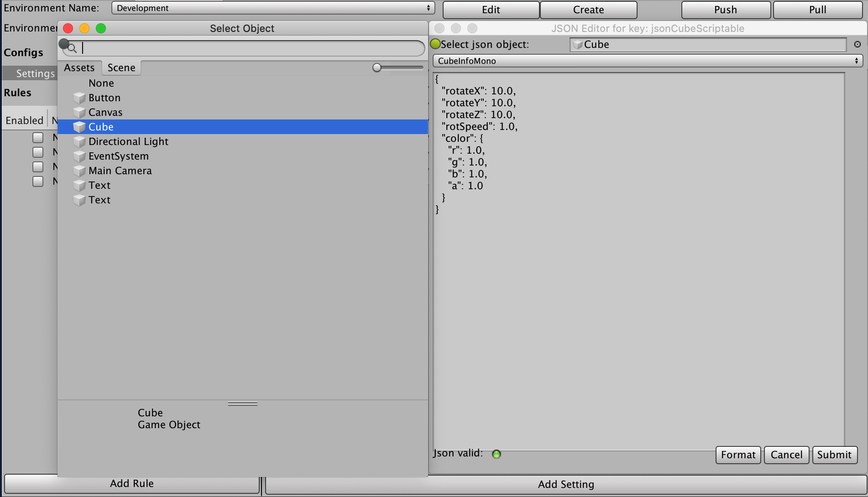Viewport: 868px width, 497px height.
Task: Click the green dot beside Select json object
Action: coord(435,44)
